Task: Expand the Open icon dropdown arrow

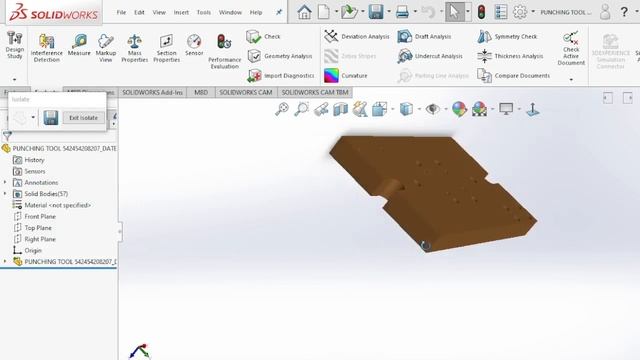Action: click(x=362, y=12)
